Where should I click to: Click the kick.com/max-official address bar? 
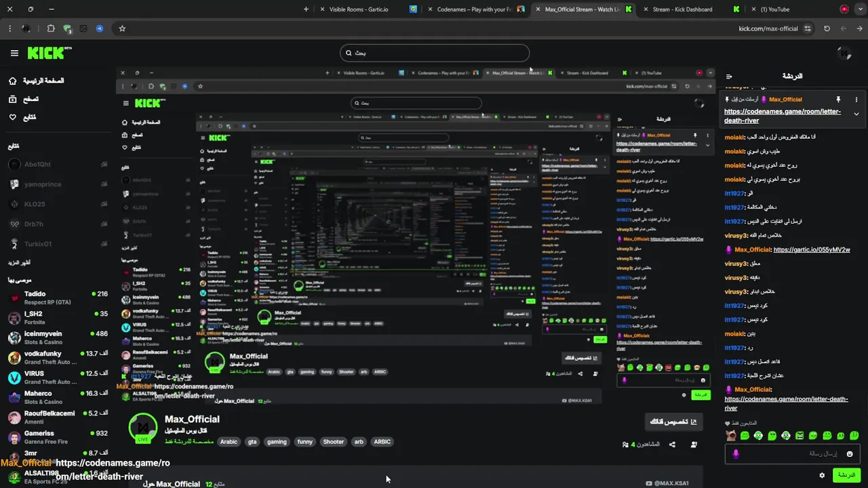768,28
